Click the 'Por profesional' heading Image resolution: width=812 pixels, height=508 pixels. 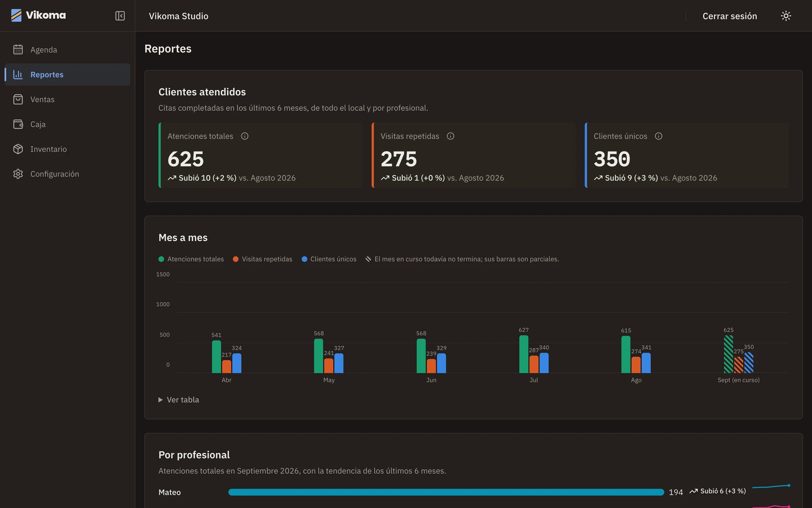point(194,454)
